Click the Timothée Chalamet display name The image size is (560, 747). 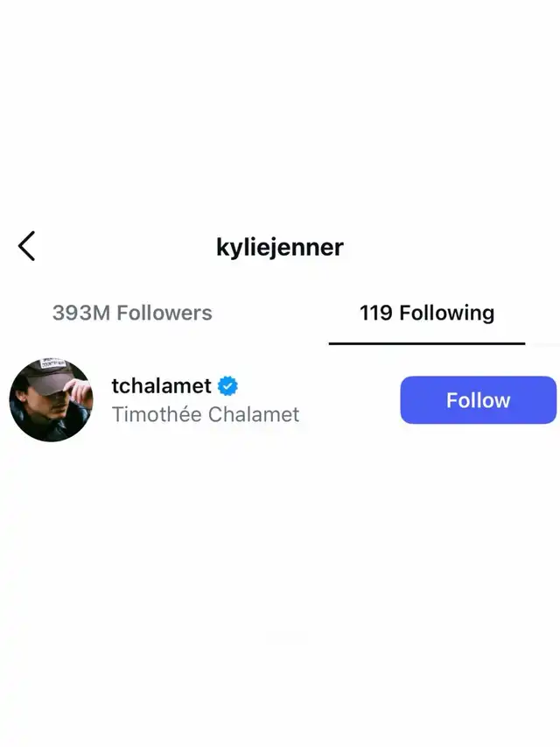click(206, 414)
